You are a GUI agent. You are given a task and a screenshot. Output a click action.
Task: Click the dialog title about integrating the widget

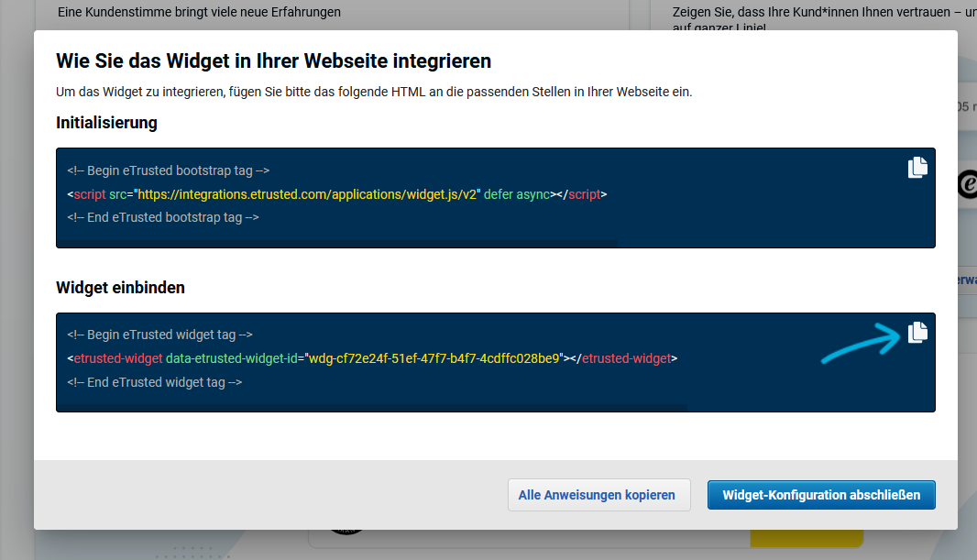point(273,61)
